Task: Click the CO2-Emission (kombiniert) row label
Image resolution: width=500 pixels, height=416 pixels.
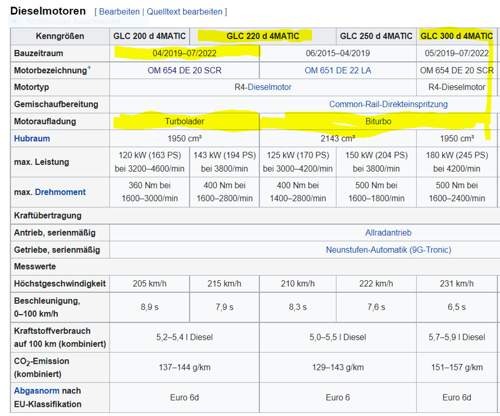Action: tap(60, 367)
